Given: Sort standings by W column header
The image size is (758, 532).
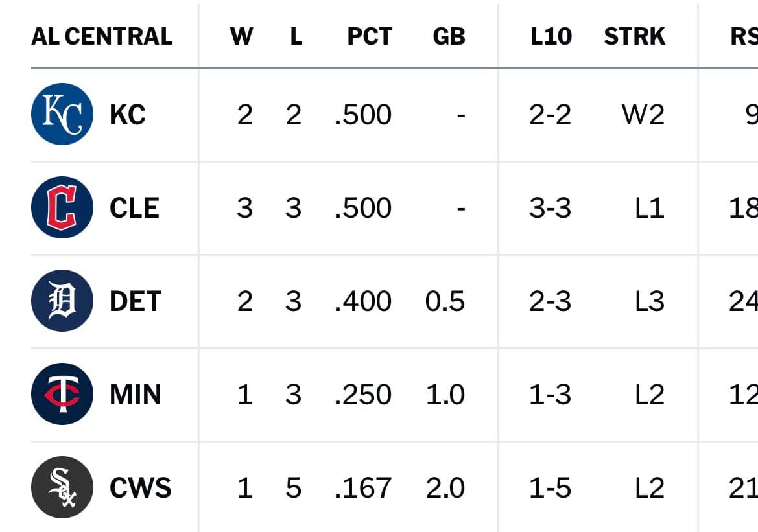Looking at the screenshot, I should (241, 36).
